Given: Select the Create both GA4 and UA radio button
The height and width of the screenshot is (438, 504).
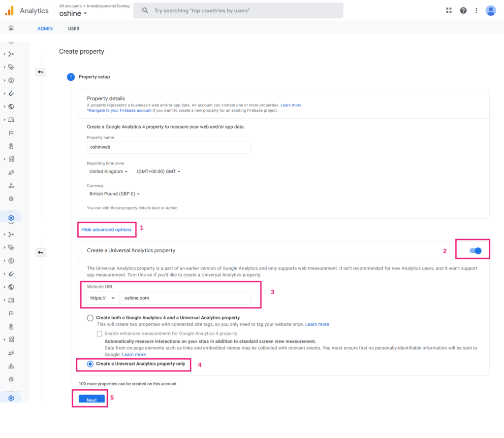Looking at the screenshot, I should coord(90,318).
